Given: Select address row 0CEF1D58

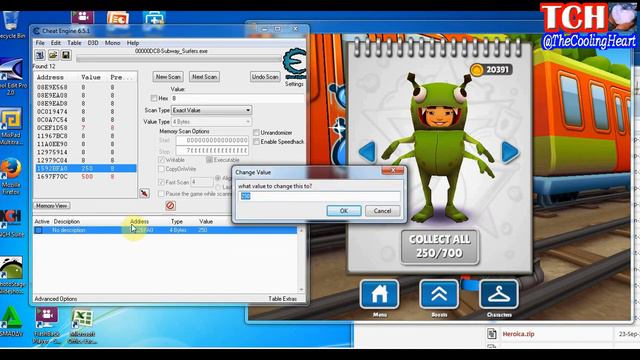Looking at the screenshot, I should 85,128.
